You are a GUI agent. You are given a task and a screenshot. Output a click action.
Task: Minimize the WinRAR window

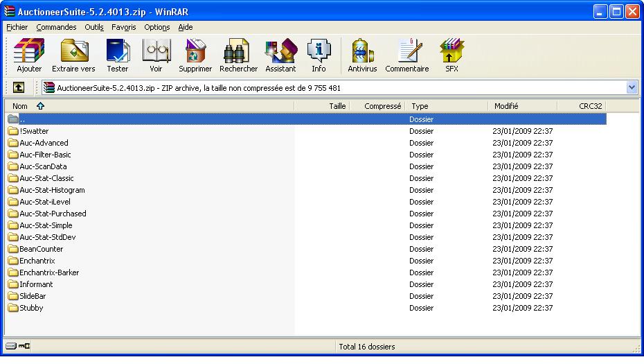600,12
